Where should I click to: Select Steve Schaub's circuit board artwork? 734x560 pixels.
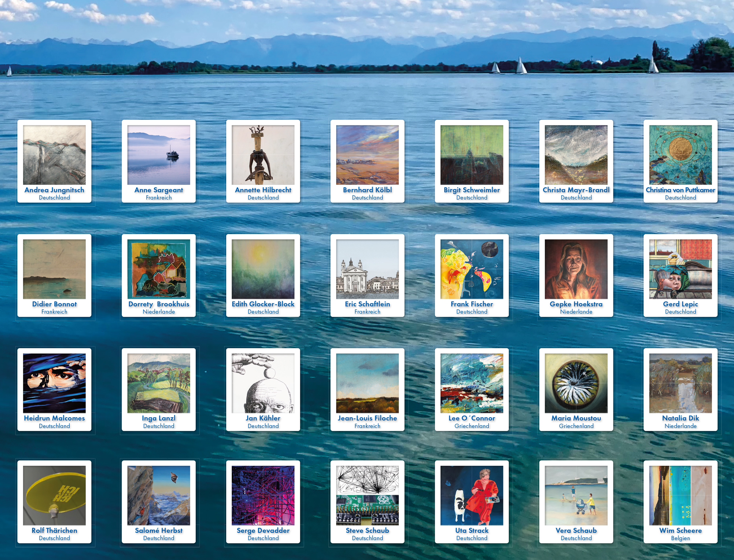(367, 495)
